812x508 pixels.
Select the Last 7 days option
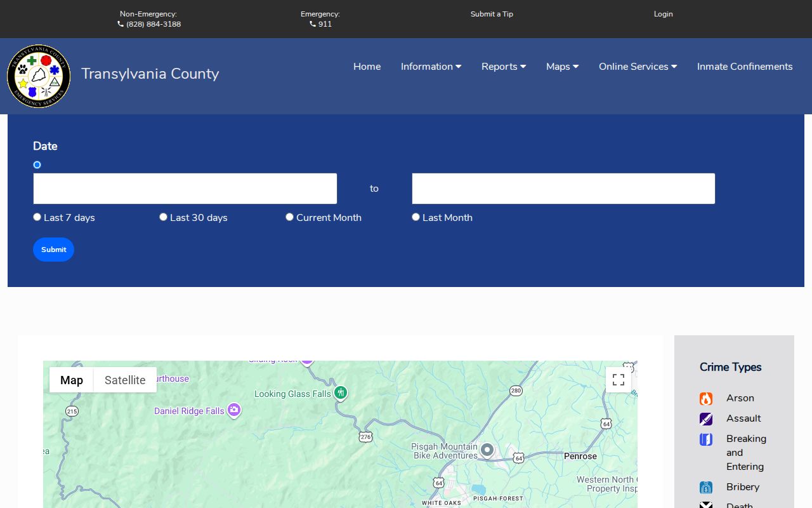(37, 217)
